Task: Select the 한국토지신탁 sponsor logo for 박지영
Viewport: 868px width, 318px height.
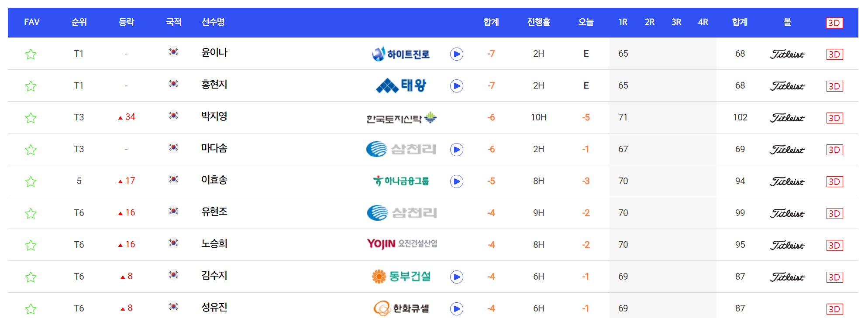Action: [400, 117]
